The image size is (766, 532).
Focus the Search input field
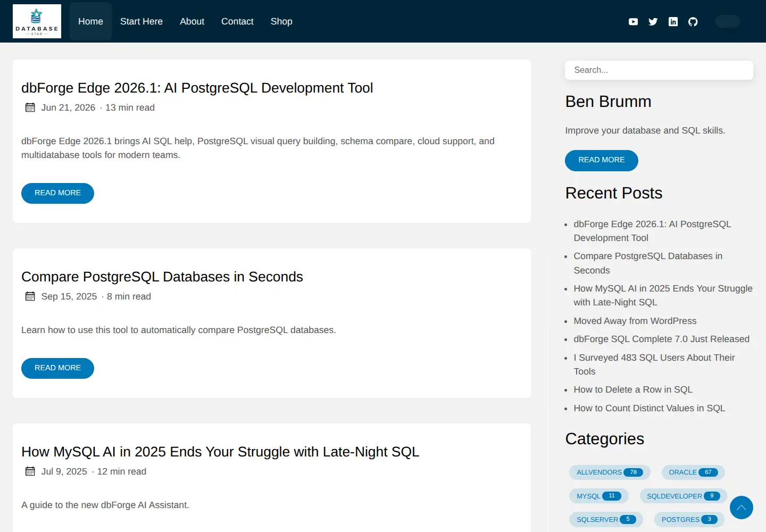(x=659, y=70)
